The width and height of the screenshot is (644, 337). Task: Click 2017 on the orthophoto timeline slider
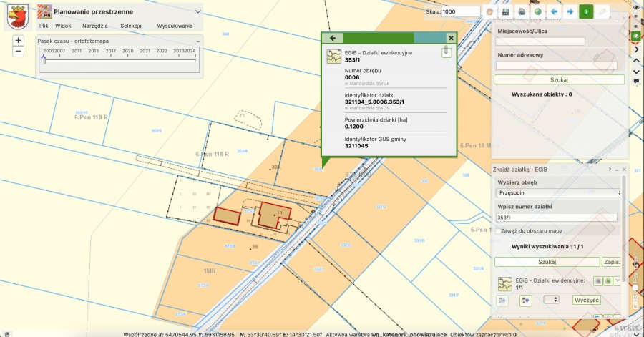[x=111, y=52]
